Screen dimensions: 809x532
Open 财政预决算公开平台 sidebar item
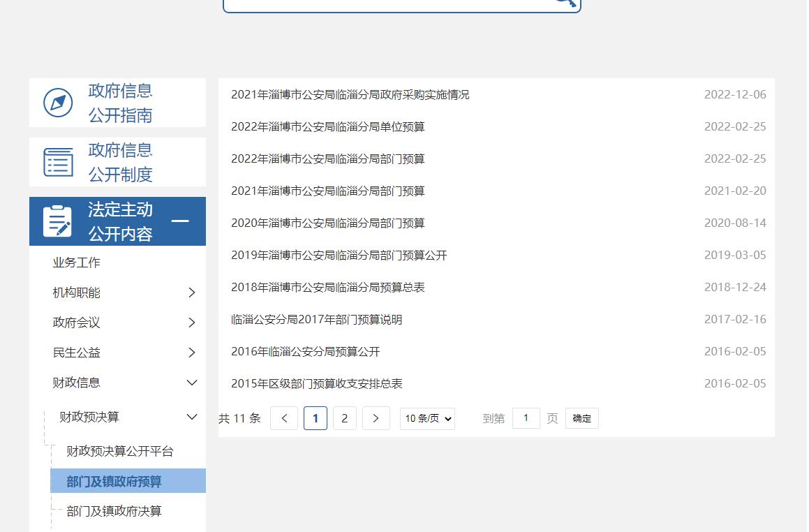pyautogui.click(x=120, y=451)
